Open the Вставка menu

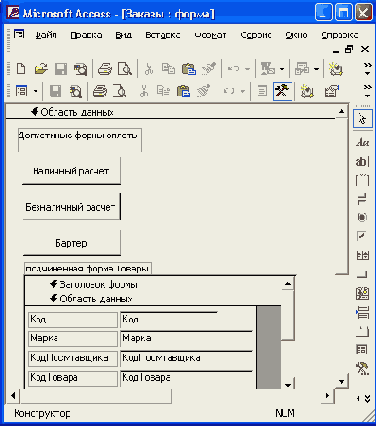163,35
